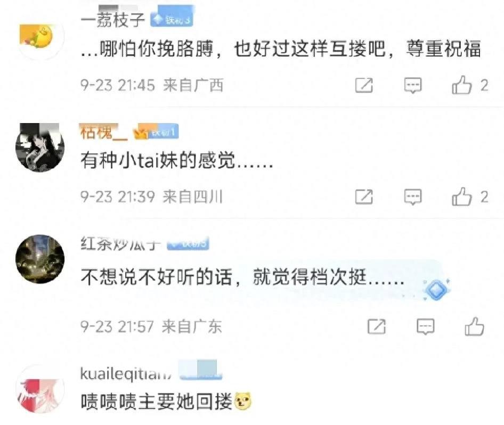The height and width of the screenshot is (425, 504).
Task: Reply to the 9-23 21:45 comment
Action: click(413, 85)
